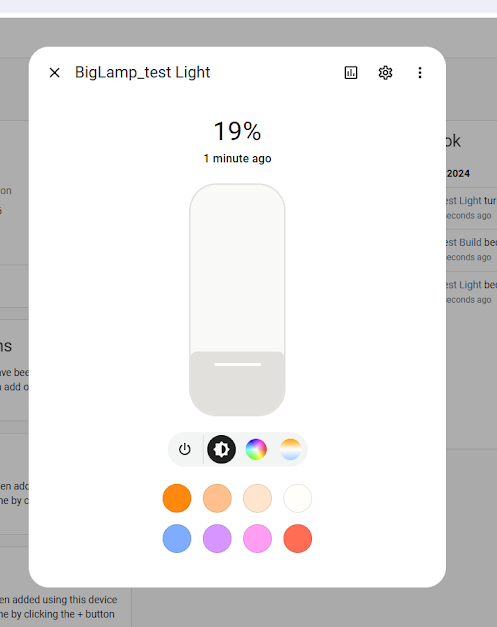The height and width of the screenshot is (627, 497).
Task: Open the settings gear for BigLamp_test Light
Action: click(385, 72)
